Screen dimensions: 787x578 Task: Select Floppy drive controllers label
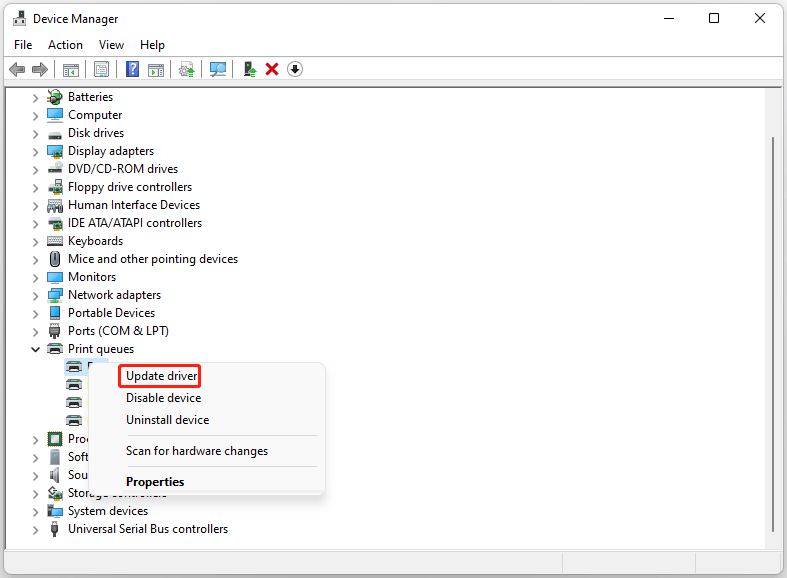(x=130, y=187)
